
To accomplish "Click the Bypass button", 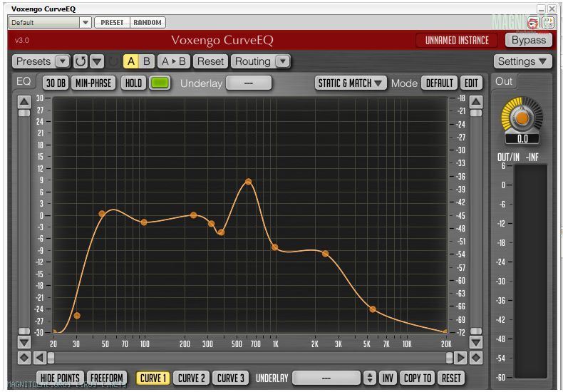I will point(529,40).
